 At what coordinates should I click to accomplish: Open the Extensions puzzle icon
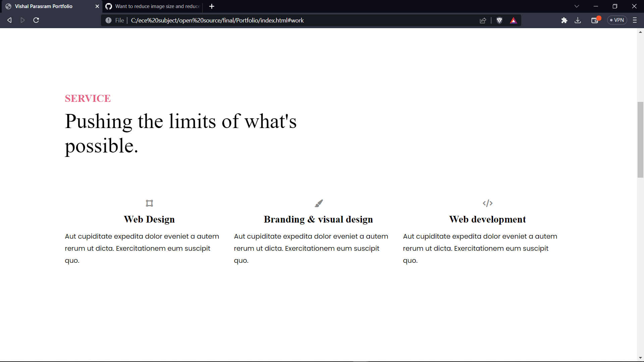point(564,20)
